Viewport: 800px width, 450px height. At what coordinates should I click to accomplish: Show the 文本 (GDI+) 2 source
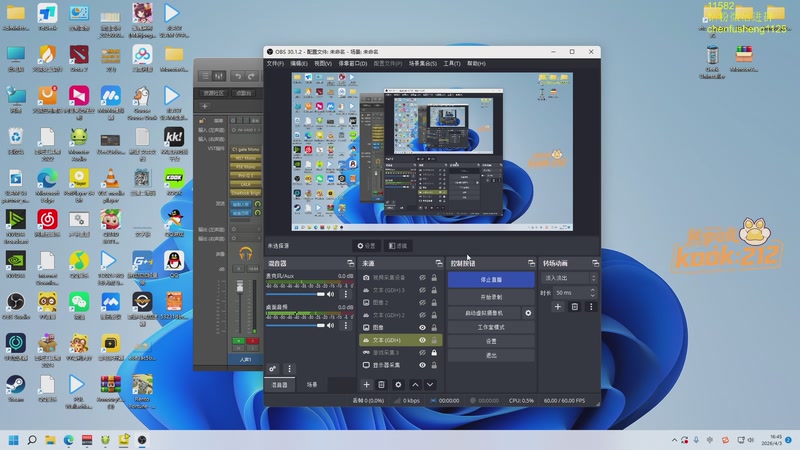click(x=422, y=315)
